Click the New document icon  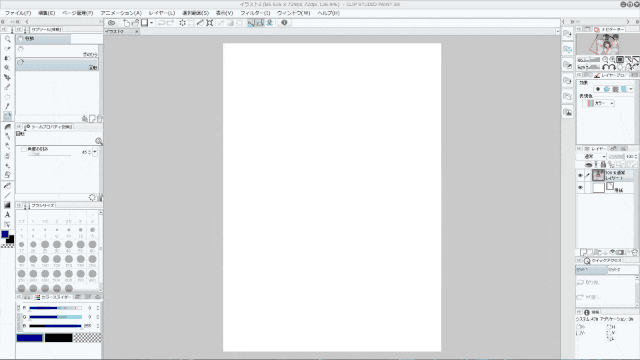tap(127, 23)
